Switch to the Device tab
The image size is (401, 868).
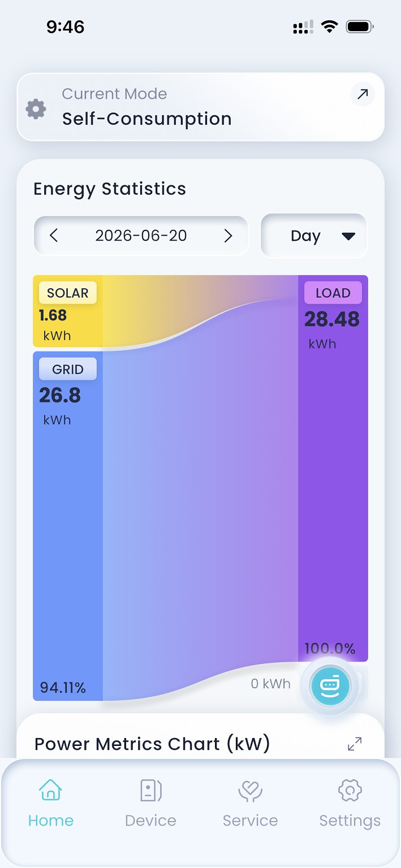click(150, 803)
